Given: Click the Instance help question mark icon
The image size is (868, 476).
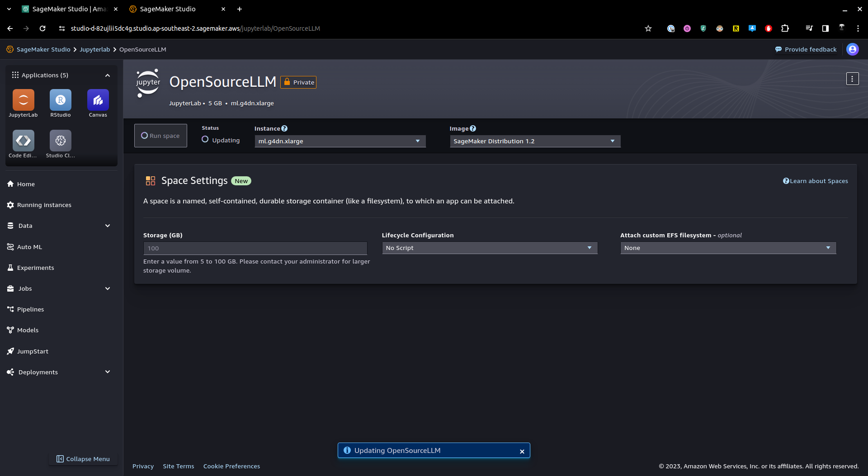Looking at the screenshot, I should click(x=284, y=128).
